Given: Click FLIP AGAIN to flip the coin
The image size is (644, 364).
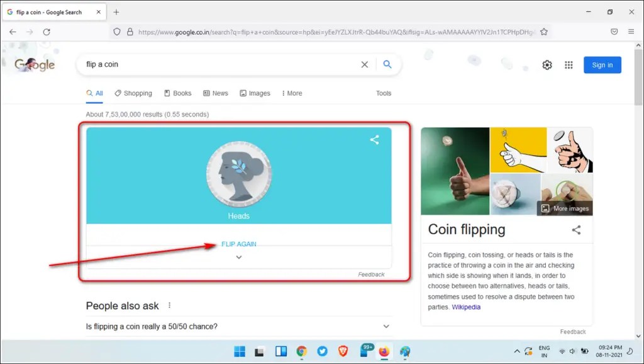Looking at the screenshot, I should (238, 244).
